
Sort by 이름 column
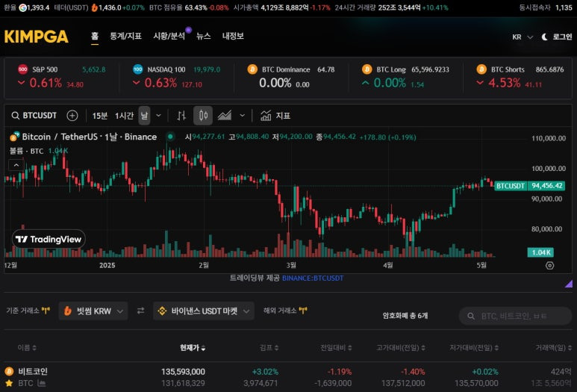27,347
